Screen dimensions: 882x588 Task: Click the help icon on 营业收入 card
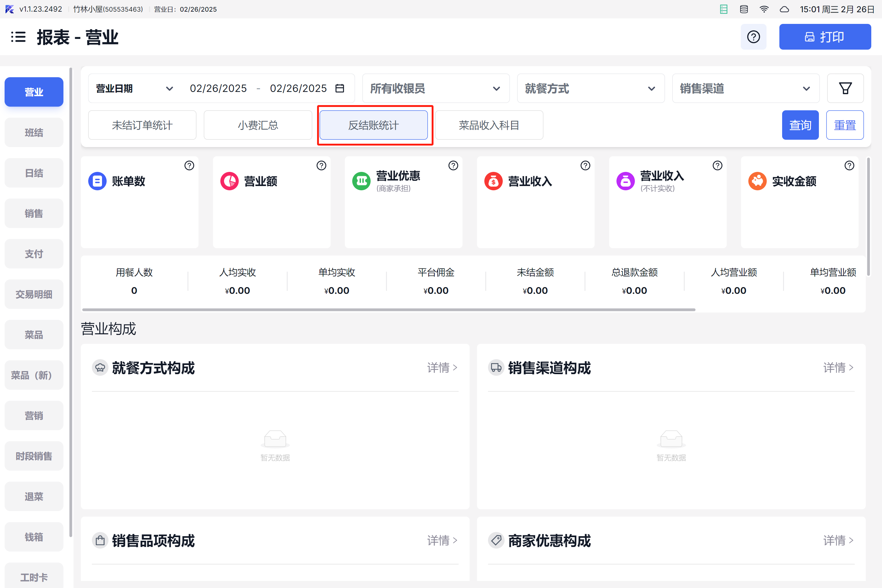[585, 165]
